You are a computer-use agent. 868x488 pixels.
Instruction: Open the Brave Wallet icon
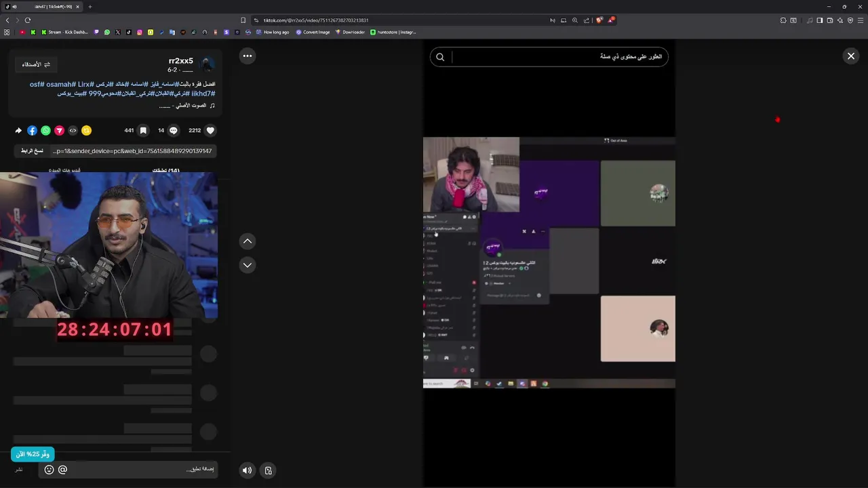(830, 20)
